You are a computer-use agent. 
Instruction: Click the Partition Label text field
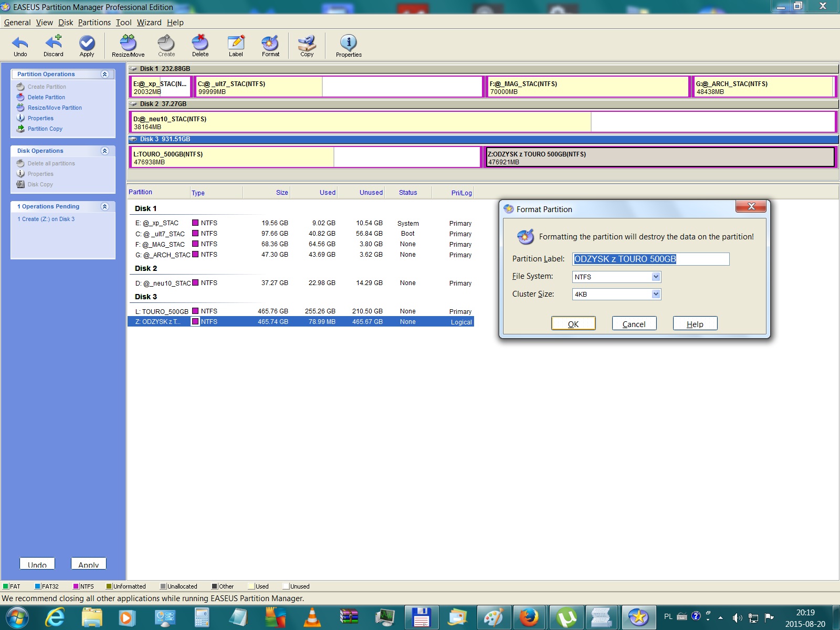click(x=650, y=259)
